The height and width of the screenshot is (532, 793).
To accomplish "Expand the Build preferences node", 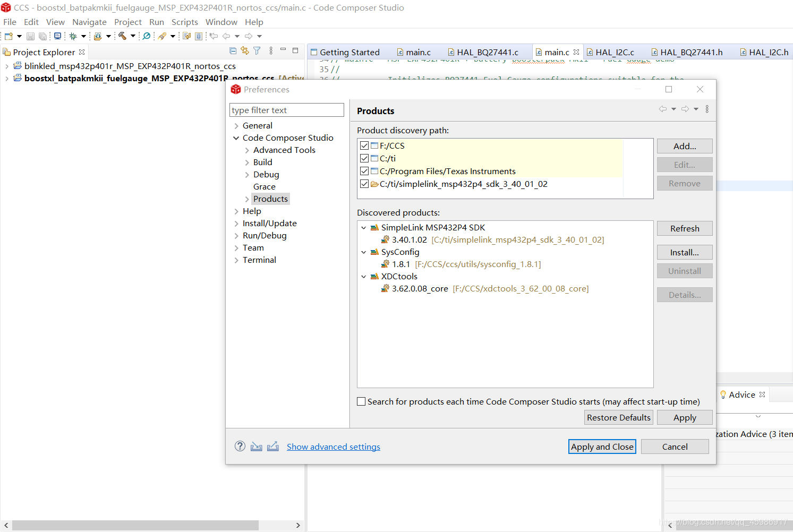I will click(x=247, y=162).
